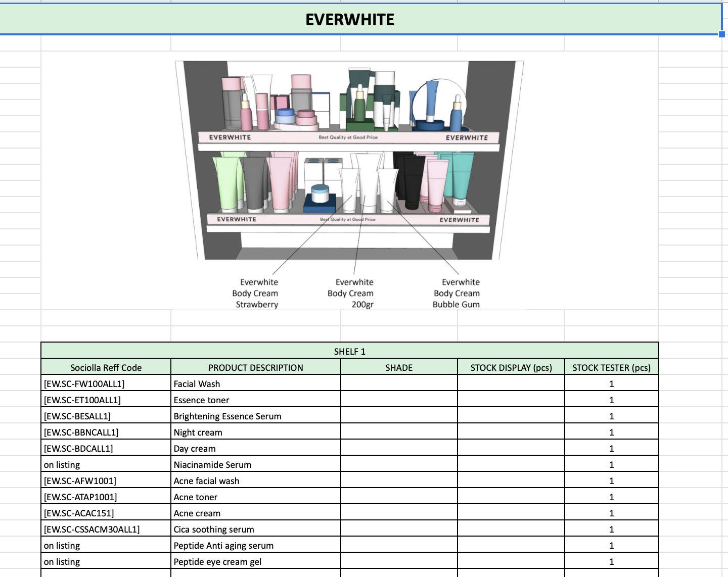Select the SHELF 1 header cell
Screen dimensions: 728x577
pyautogui.click(x=350, y=351)
